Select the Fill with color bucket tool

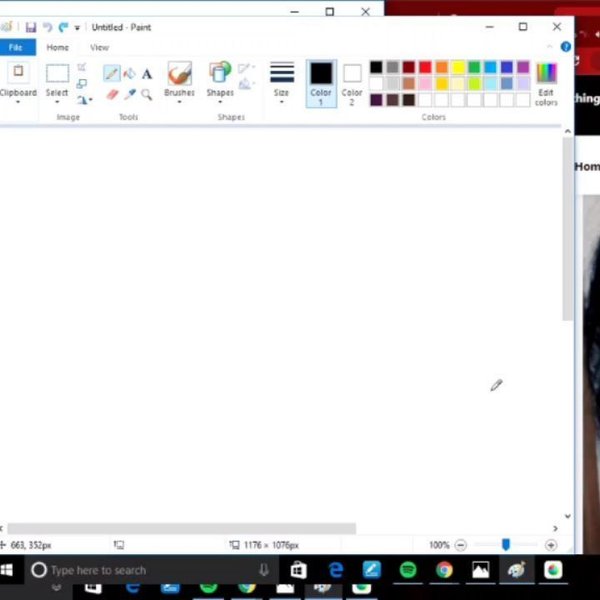tap(129, 74)
